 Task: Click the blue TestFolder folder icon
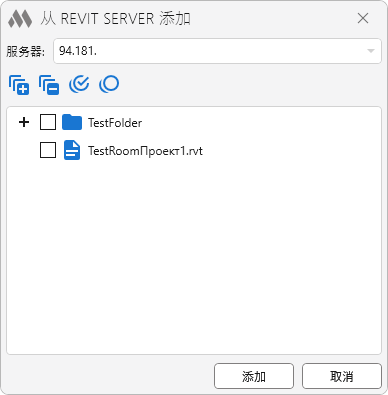(x=72, y=122)
